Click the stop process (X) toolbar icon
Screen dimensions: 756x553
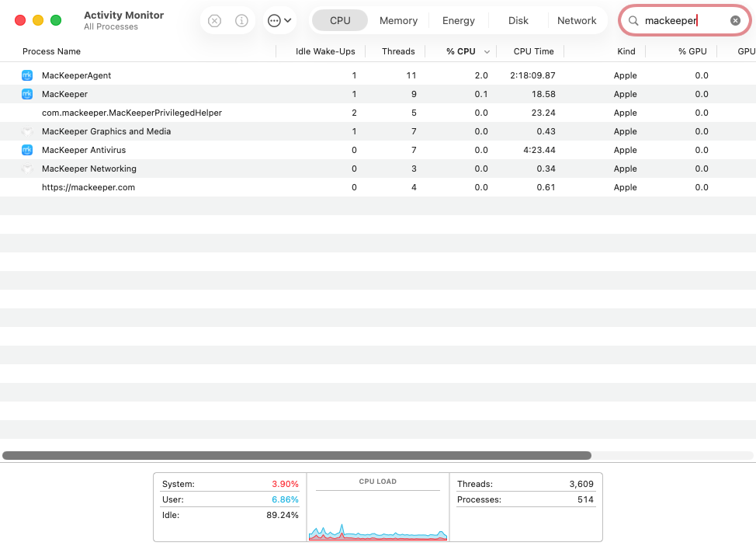pyautogui.click(x=214, y=21)
